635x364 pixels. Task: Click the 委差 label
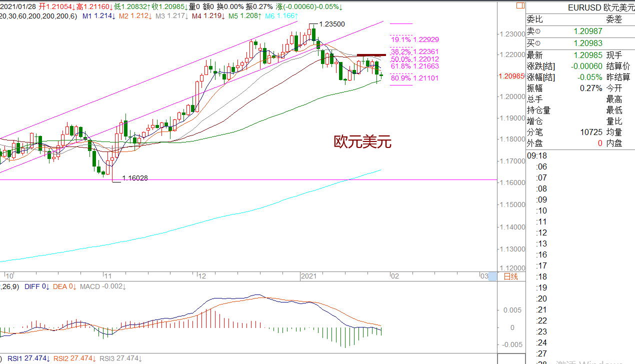coord(614,19)
